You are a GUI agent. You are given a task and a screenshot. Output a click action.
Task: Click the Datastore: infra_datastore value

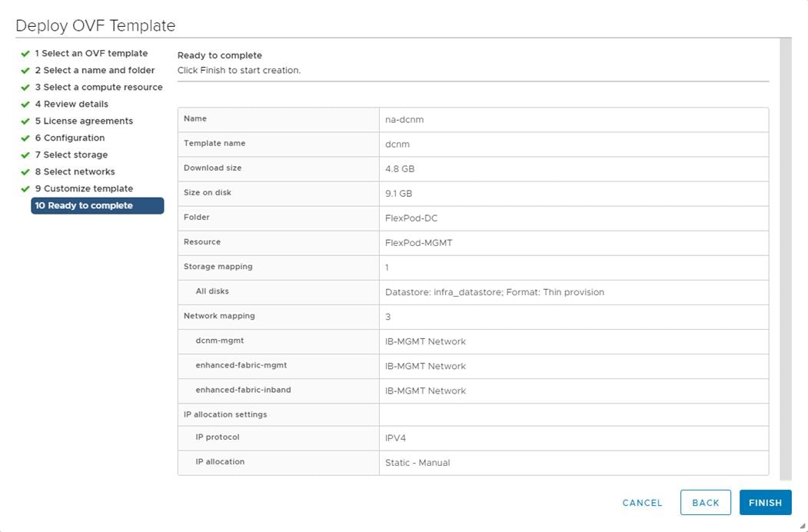coord(494,292)
